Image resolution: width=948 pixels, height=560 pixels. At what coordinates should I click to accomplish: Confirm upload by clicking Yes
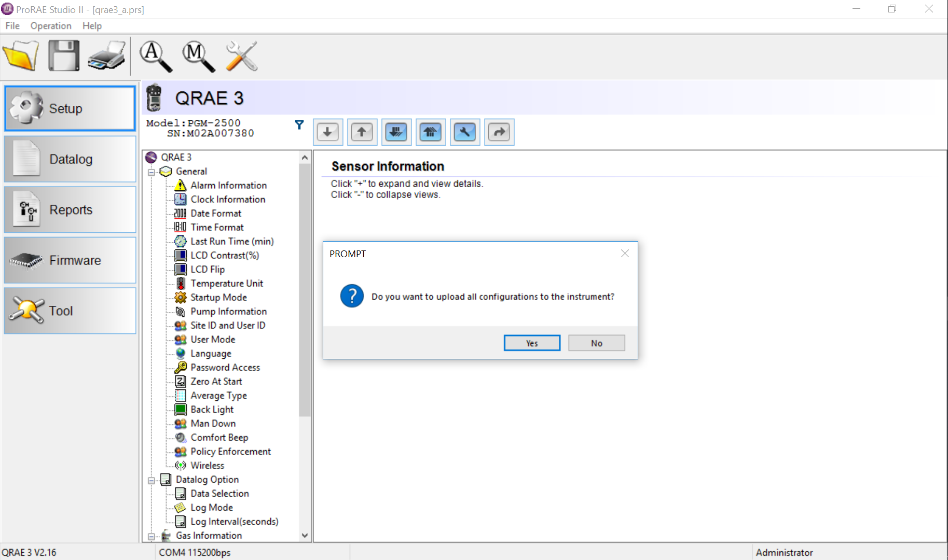(x=532, y=343)
